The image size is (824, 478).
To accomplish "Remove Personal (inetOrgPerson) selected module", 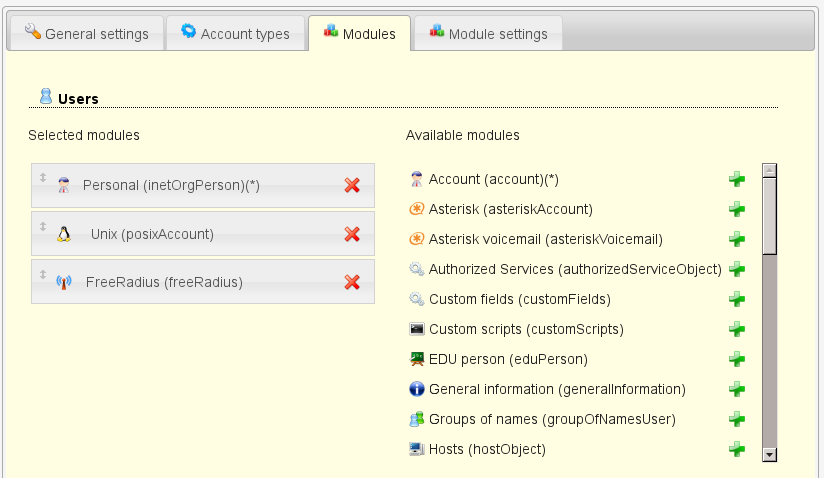I will click(352, 185).
